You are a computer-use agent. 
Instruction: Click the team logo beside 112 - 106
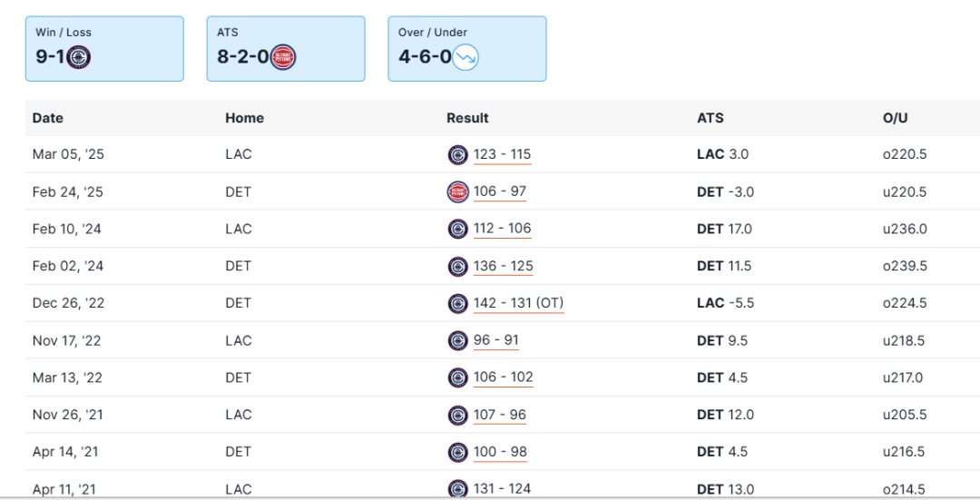[458, 229]
